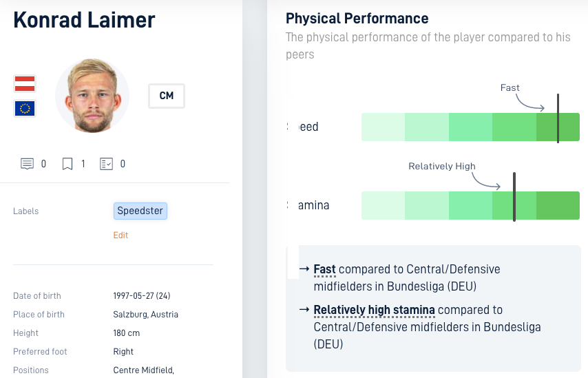Screen dimensions: 588x378
Task: Select the Speedster label tag
Action: point(140,211)
